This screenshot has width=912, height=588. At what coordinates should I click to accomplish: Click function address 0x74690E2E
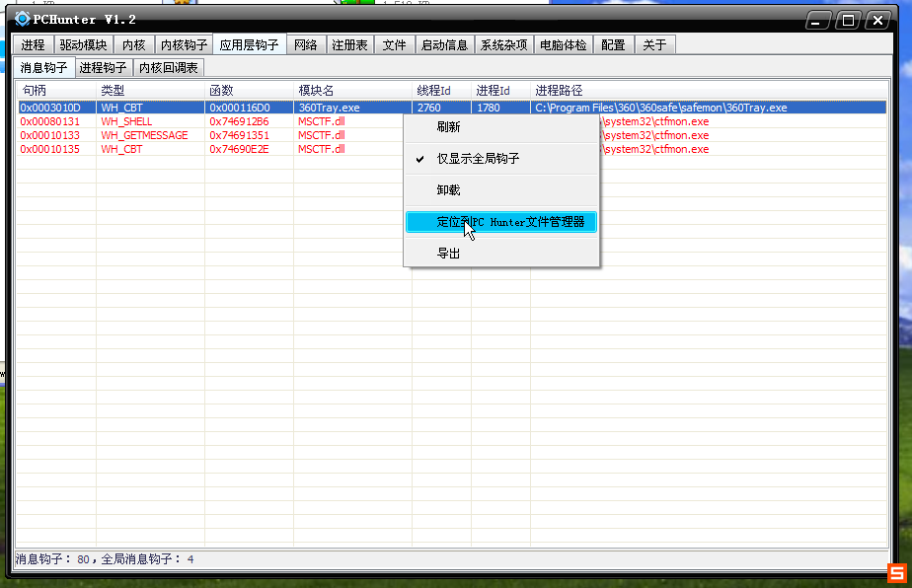click(x=239, y=150)
